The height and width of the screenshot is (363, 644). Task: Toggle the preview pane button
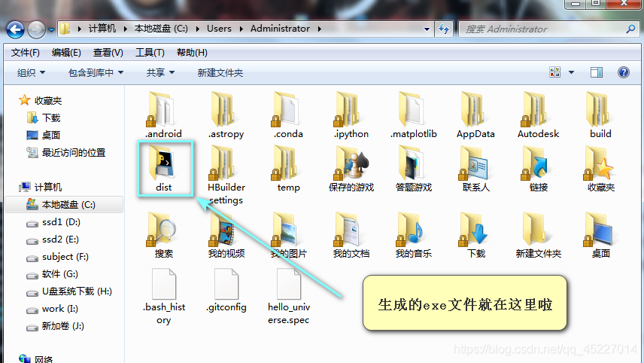click(597, 72)
